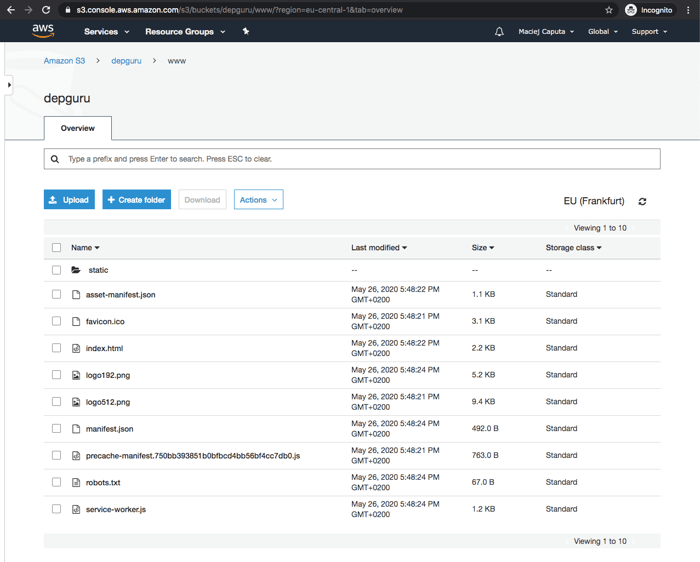Expand the Services menu
This screenshot has height=562, width=700.
coord(106,32)
